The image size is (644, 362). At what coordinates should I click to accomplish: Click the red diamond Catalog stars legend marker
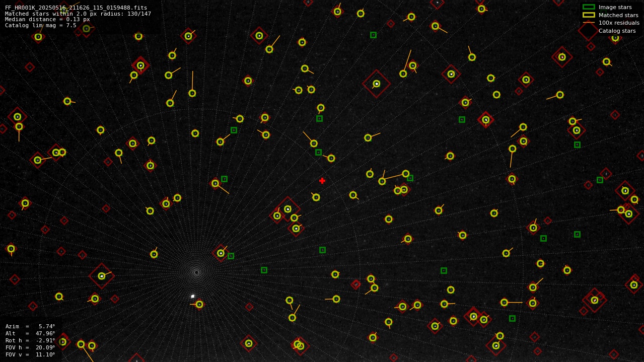[x=589, y=31]
